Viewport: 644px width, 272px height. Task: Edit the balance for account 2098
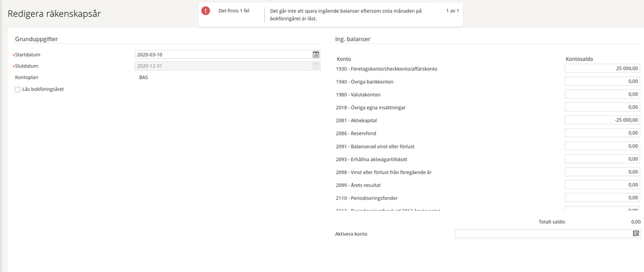tap(602, 171)
